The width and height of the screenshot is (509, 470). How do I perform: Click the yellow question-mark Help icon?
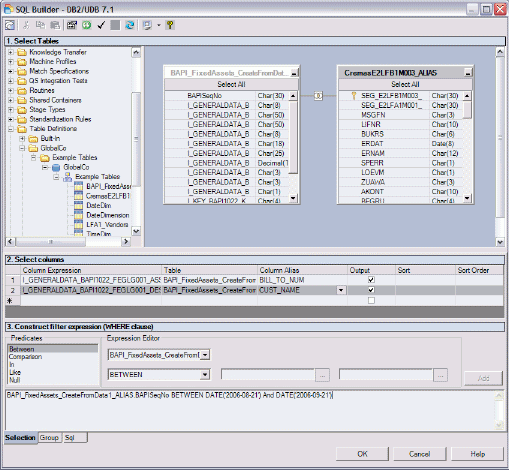coord(170,25)
